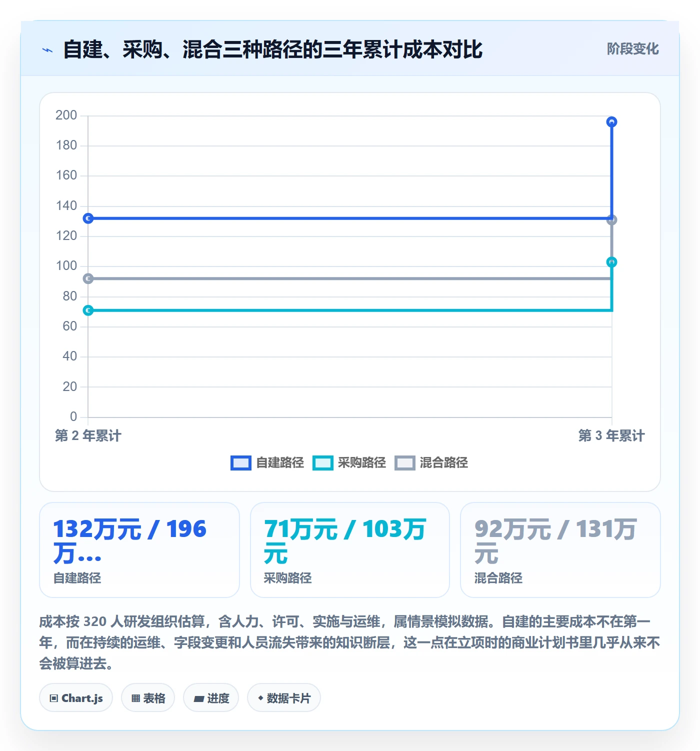Click the 100 y-axis tick label
The width and height of the screenshot is (700, 751).
tap(66, 266)
